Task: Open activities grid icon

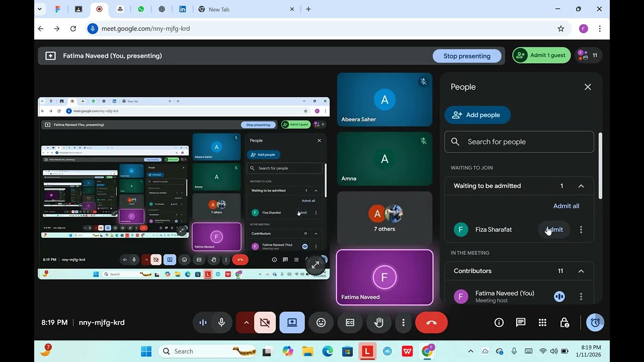Action: (542, 323)
